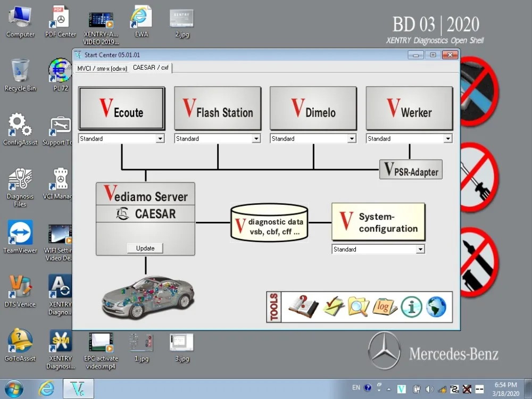Click the car image below Vediamo Server
Viewport: 532px width, 399px height.
click(x=148, y=297)
